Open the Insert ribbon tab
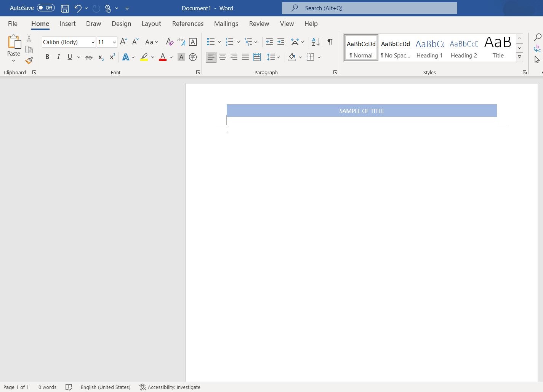The width and height of the screenshot is (543, 392). 67,24
